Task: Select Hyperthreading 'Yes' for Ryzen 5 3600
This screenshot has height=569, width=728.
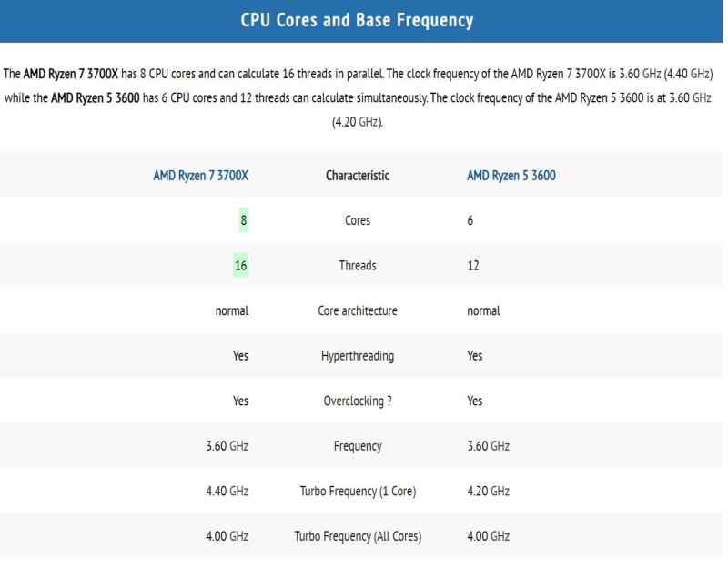Action: click(x=474, y=356)
